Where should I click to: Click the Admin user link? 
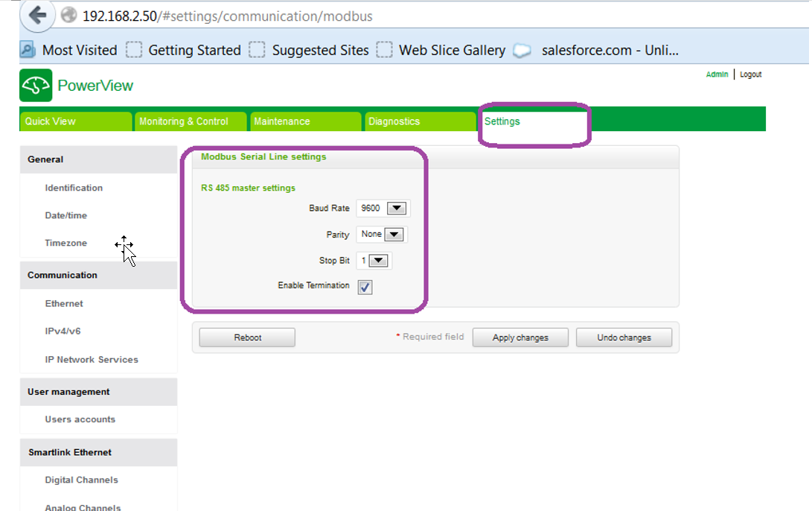coord(717,74)
